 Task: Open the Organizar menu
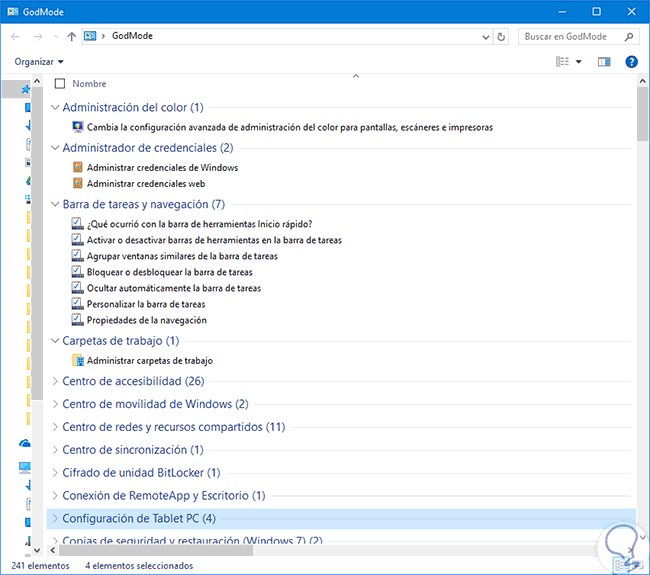pyautogui.click(x=39, y=62)
